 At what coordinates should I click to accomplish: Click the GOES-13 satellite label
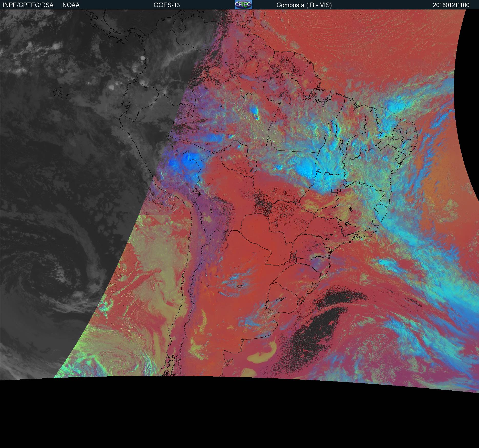coord(167,5)
